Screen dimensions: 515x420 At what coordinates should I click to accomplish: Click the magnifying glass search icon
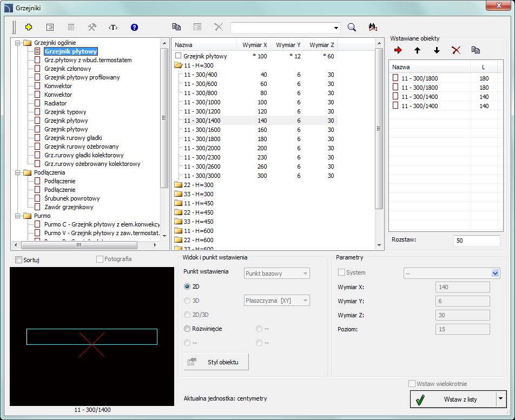tap(352, 27)
